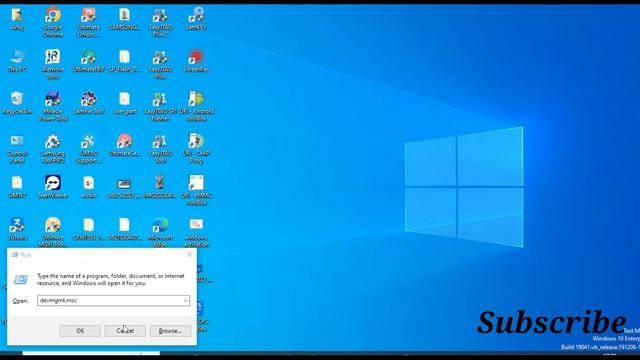This screenshot has width=640, height=360.
Task: Open Recycle Bin on desktop
Action: pos(17,103)
